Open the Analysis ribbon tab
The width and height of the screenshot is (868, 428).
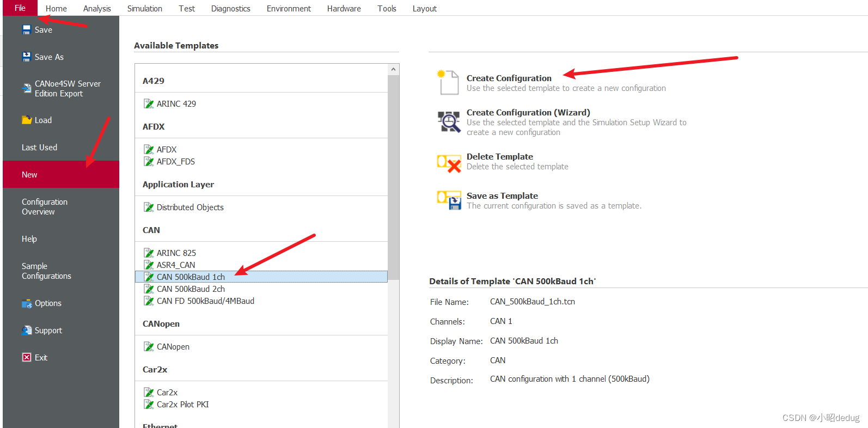coord(97,9)
